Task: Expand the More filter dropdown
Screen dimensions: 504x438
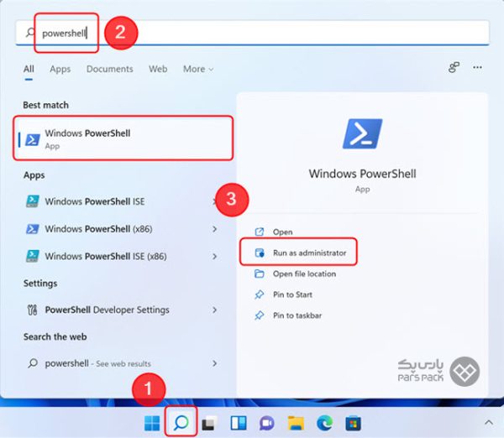Action: pyautogui.click(x=198, y=69)
